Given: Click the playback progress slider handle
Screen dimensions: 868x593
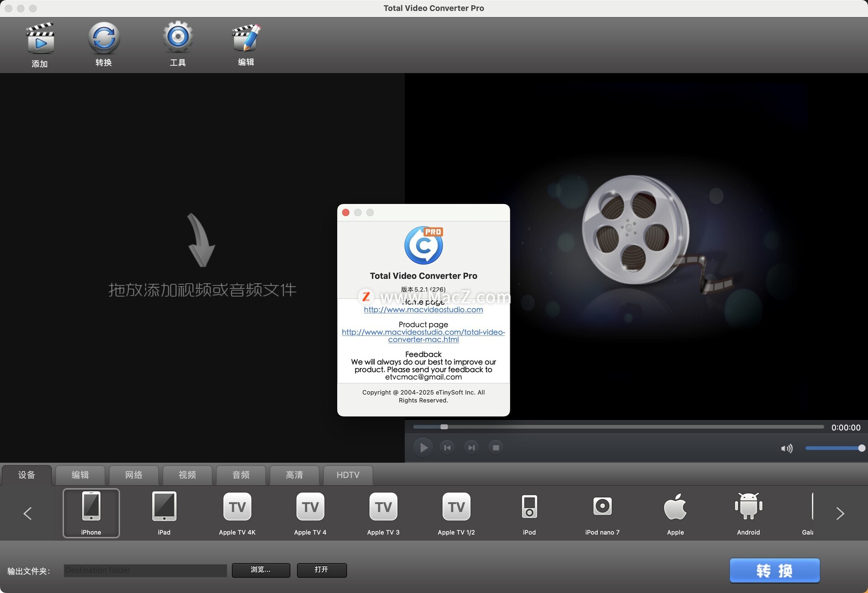Looking at the screenshot, I should pyautogui.click(x=444, y=427).
